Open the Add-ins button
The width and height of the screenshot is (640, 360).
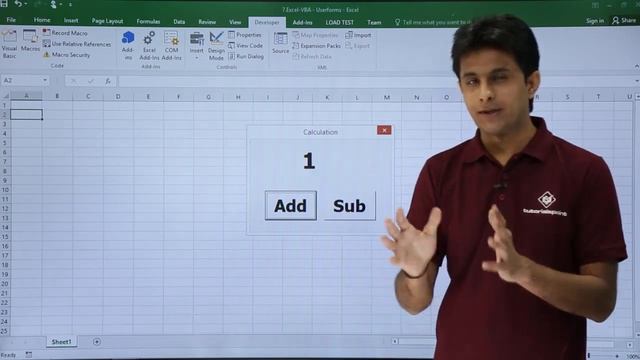(128, 45)
